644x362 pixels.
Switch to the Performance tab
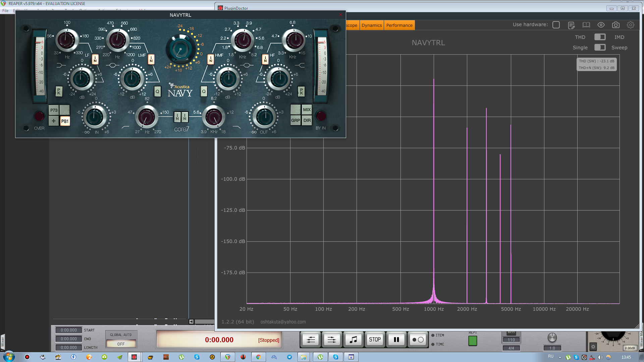coord(399,25)
